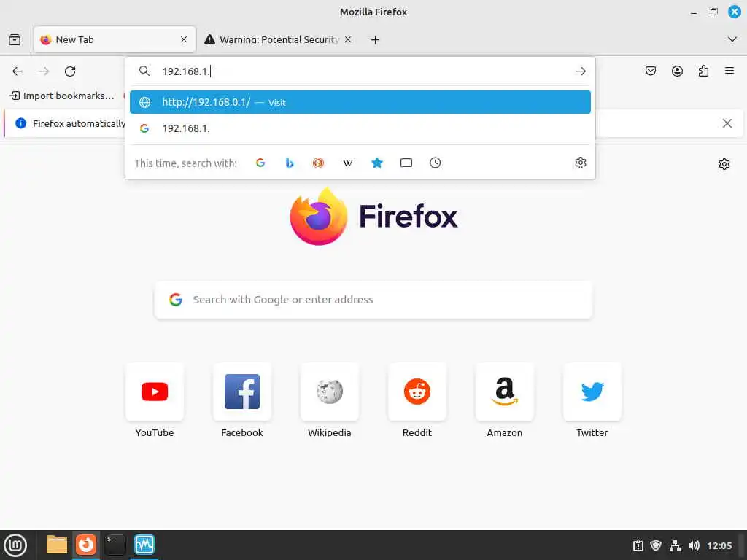Open the Linux Mint start menu
Image resolution: width=747 pixels, height=560 pixels.
15,545
